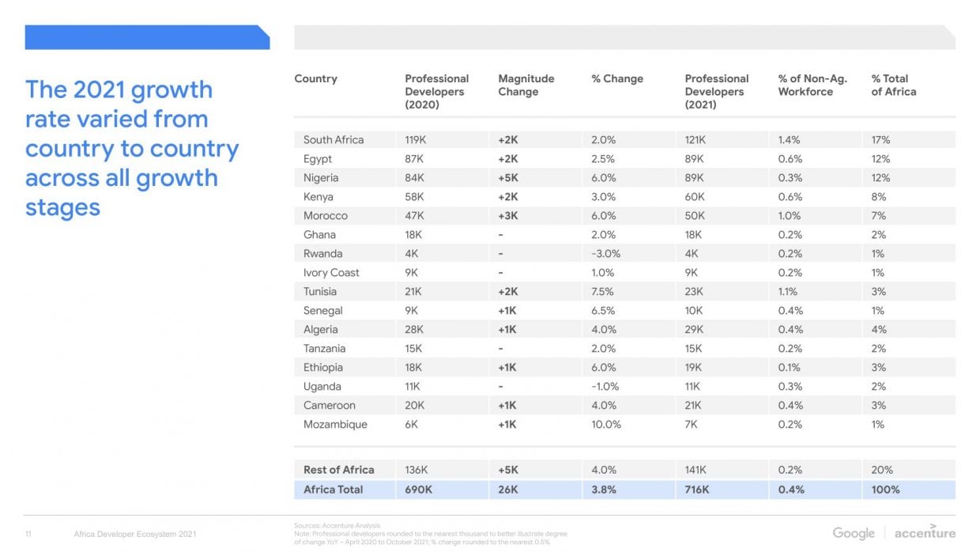Click the Country column header

click(315, 79)
